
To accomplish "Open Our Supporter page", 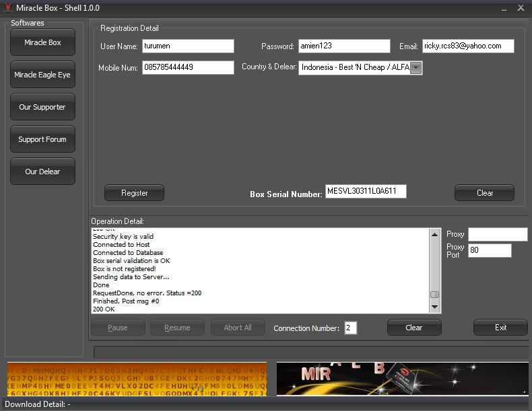I will click(x=42, y=107).
